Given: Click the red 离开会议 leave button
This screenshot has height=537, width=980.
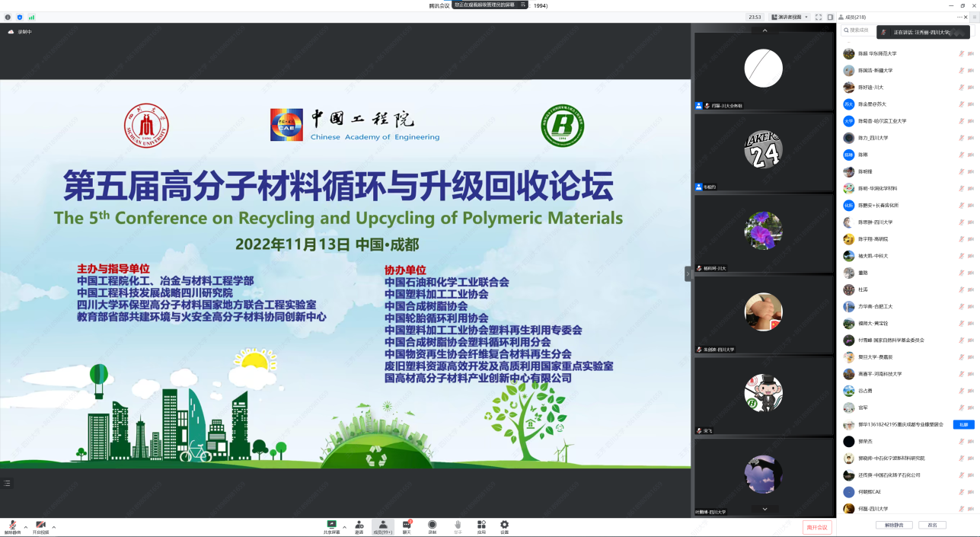Looking at the screenshot, I should pyautogui.click(x=816, y=526).
